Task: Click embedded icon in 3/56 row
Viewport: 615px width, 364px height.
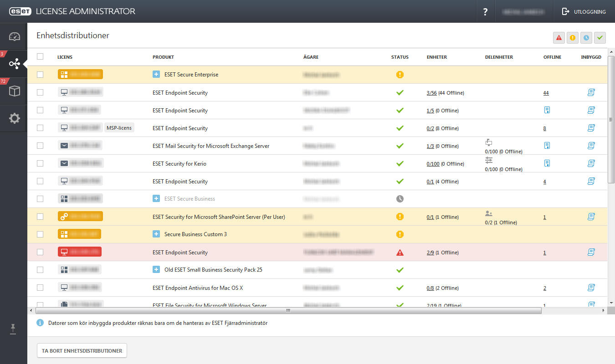Action: [591, 92]
